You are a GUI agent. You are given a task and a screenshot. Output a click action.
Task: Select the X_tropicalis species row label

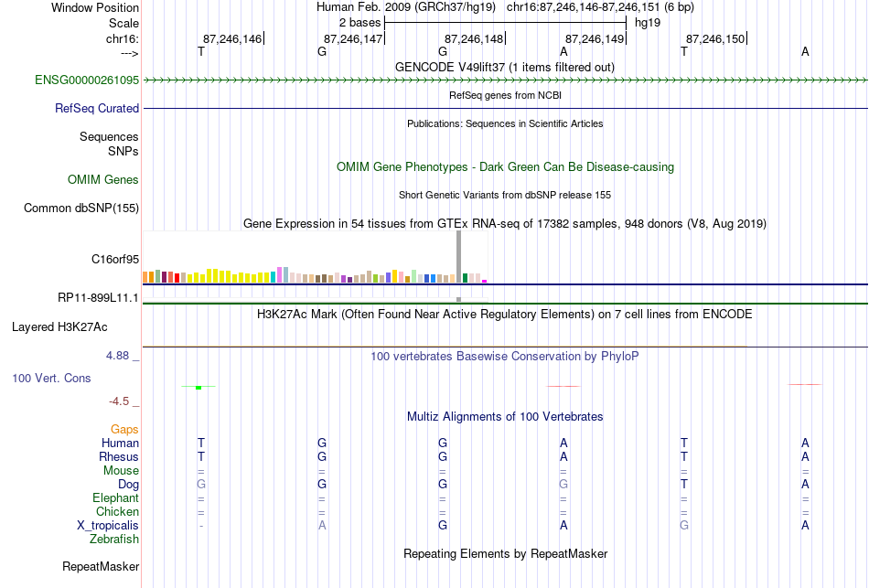coord(108,526)
